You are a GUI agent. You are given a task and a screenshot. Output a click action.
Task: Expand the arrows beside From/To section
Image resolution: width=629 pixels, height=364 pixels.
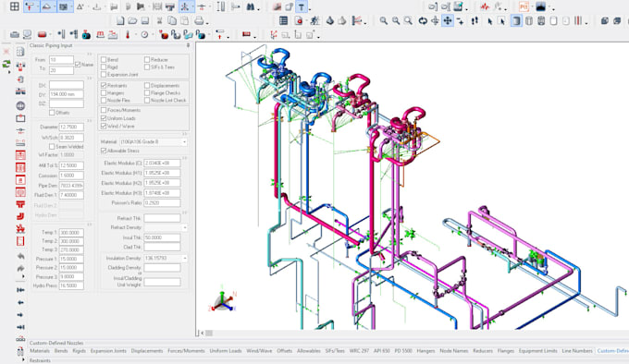click(x=90, y=54)
